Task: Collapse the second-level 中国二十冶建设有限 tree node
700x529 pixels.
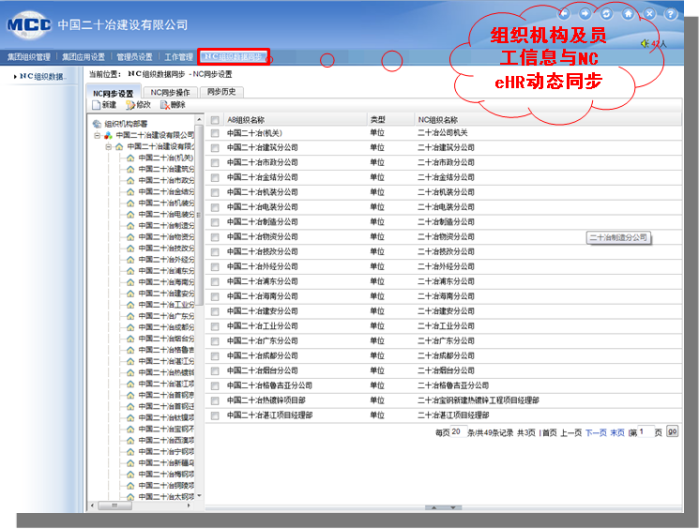Action: (108, 146)
